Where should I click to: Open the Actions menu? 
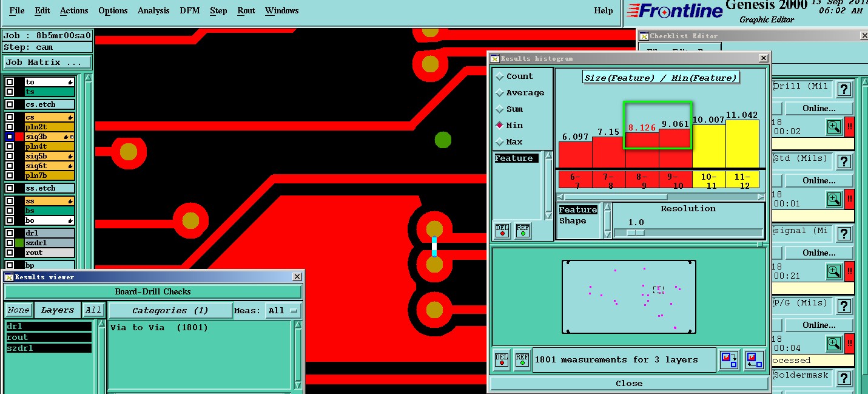coord(74,10)
